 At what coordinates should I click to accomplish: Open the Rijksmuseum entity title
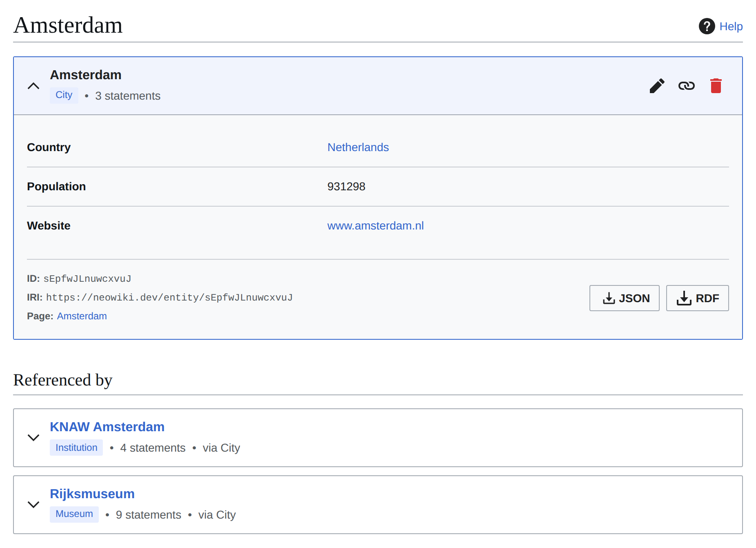click(x=92, y=494)
